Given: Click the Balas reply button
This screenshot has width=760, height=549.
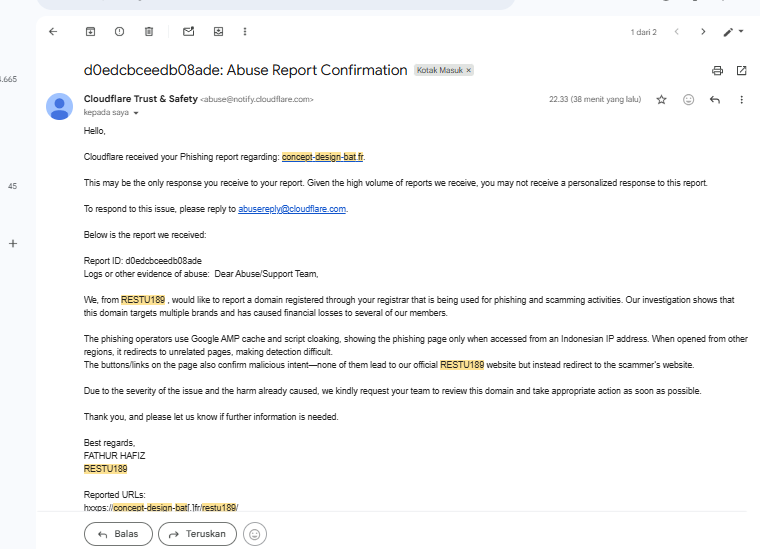Looking at the screenshot, I should coord(118,534).
